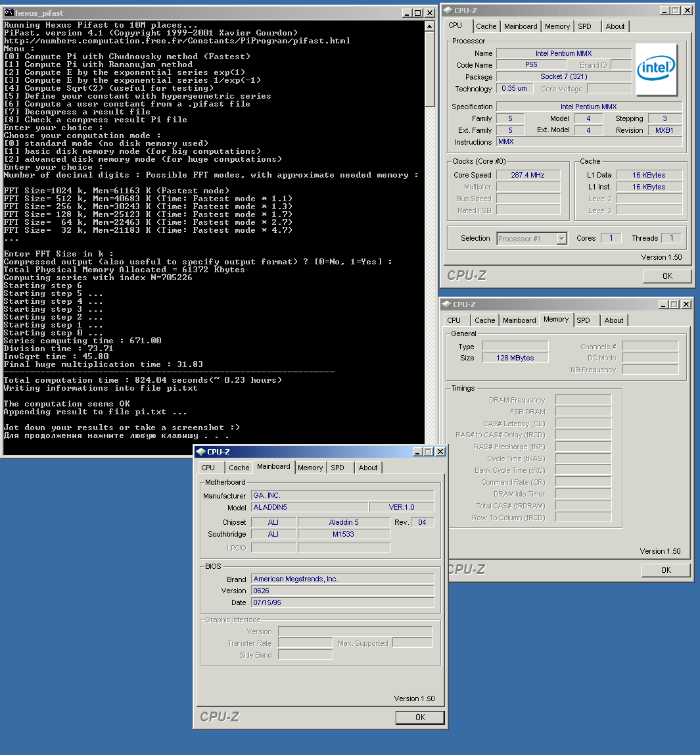Click the Total computation time line in console
This screenshot has width=700, height=755.
point(143,380)
